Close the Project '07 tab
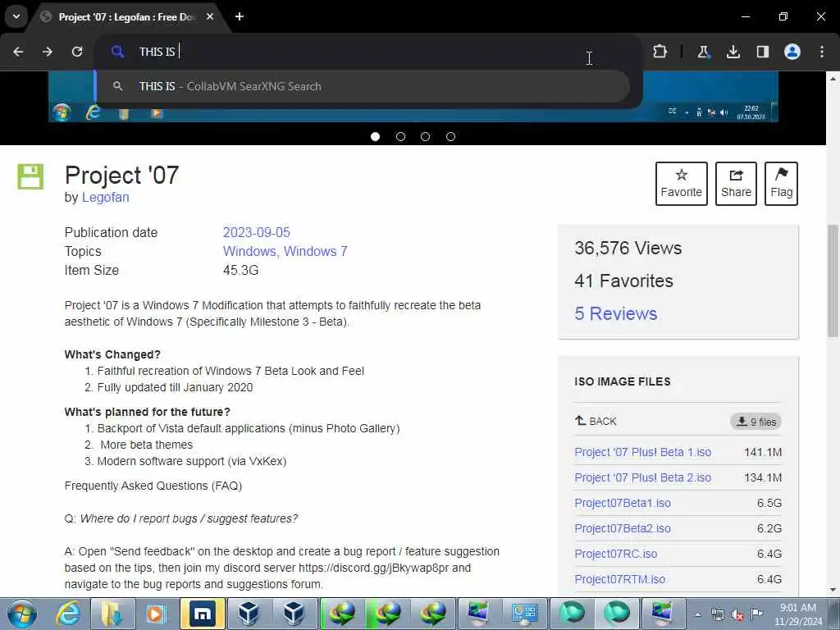This screenshot has height=630, width=840. pos(210,16)
